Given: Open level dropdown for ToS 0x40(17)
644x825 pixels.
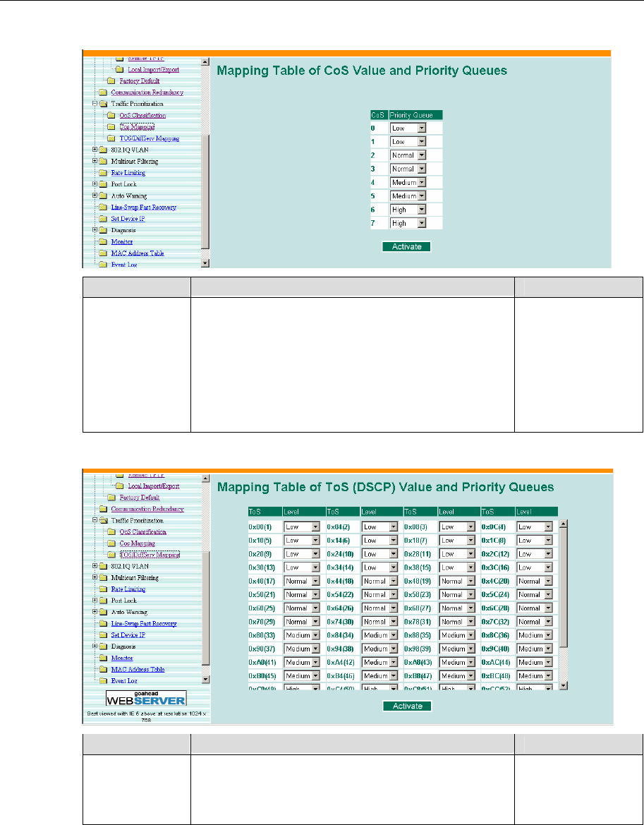Looking at the screenshot, I should (x=302, y=581).
